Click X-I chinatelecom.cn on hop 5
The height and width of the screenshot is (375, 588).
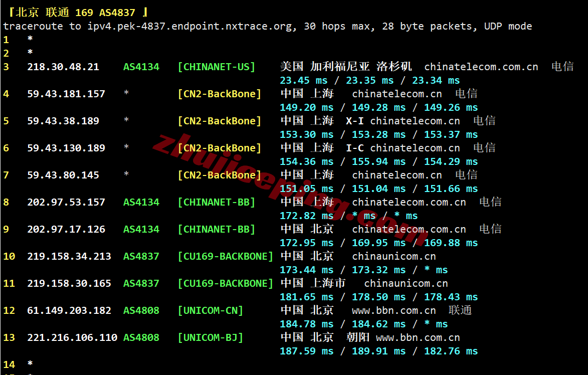403,121
